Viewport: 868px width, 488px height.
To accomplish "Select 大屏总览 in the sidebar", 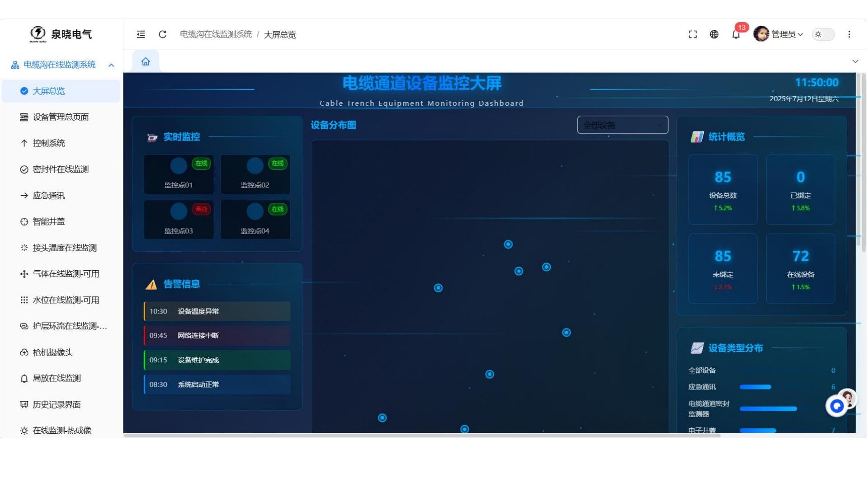I will pos(61,91).
